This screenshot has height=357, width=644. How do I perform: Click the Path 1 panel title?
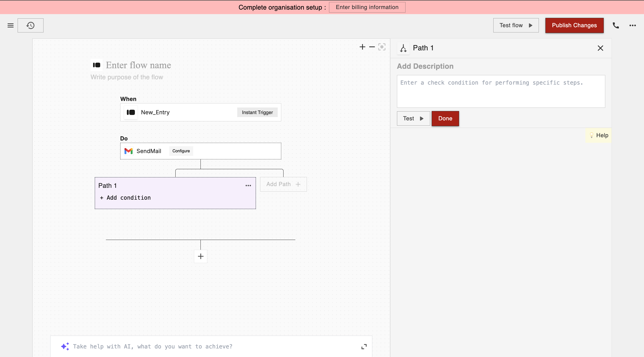pos(423,48)
